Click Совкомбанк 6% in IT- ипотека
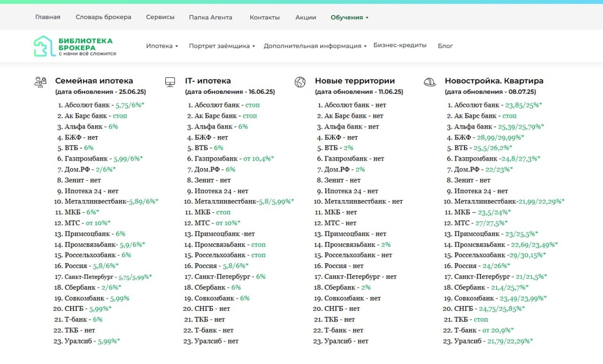The width and height of the screenshot is (603, 364). 245,298
